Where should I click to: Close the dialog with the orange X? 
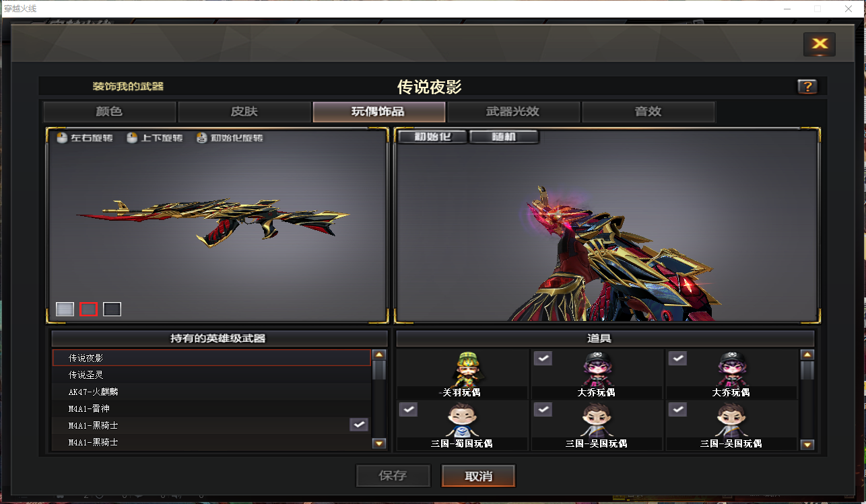tap(820, 44)
